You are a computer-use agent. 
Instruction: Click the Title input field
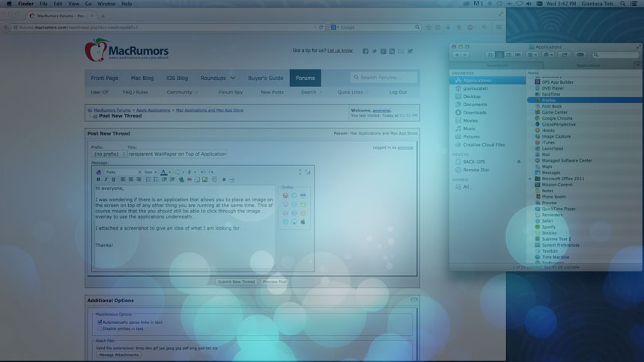click(x=177, y=154)
